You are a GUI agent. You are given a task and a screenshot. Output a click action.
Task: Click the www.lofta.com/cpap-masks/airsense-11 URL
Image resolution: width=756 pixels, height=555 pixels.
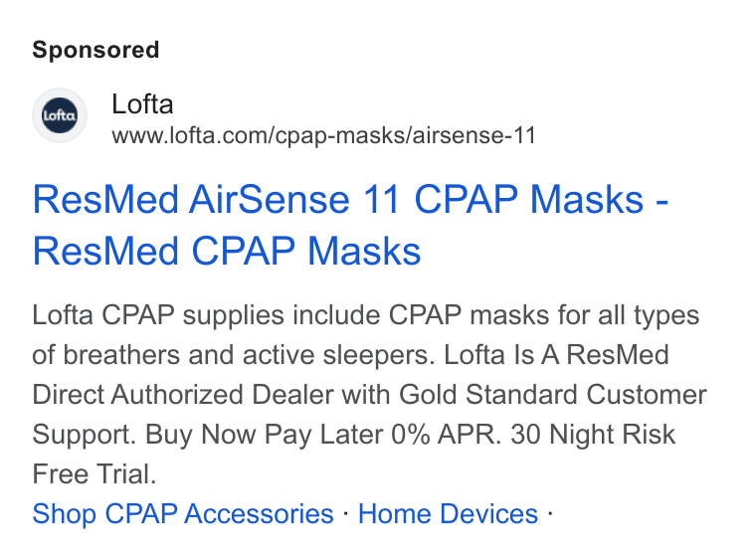tap(323, 135)
